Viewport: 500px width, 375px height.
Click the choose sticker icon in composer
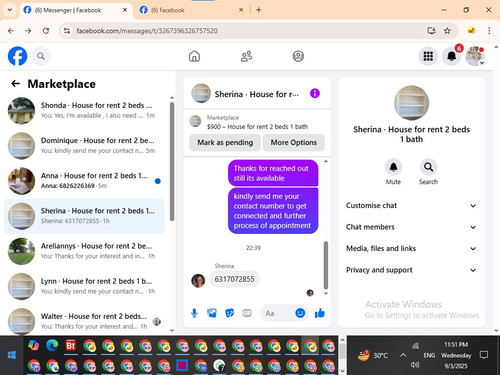coord(230,313)
